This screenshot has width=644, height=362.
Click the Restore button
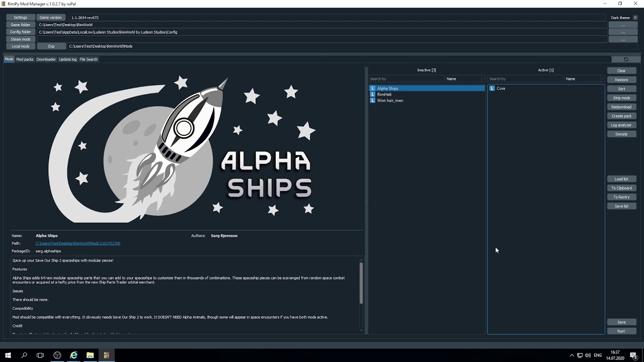(621, 80)
